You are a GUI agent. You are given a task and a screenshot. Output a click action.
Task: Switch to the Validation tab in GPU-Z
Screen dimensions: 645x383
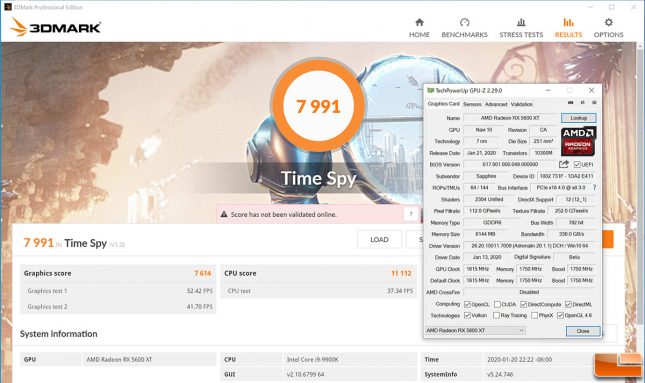click(x=522, y=104)
